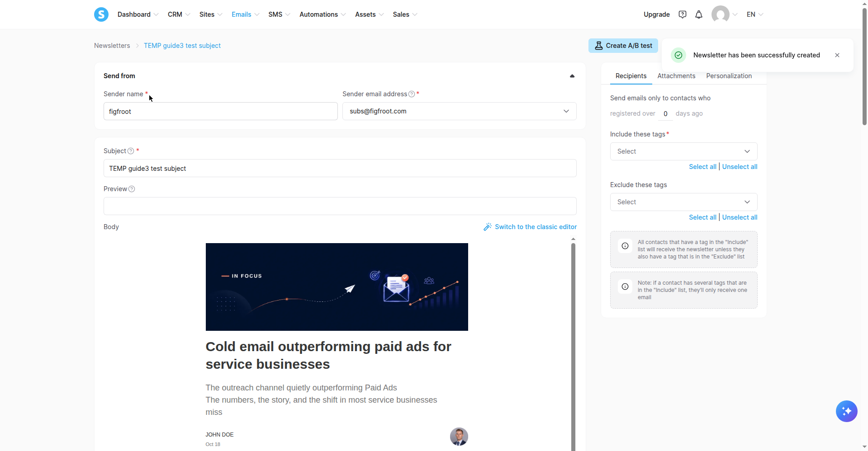Click the Preview help icon
This screenshot has height=451, width=868.
(x=132, y=189)
